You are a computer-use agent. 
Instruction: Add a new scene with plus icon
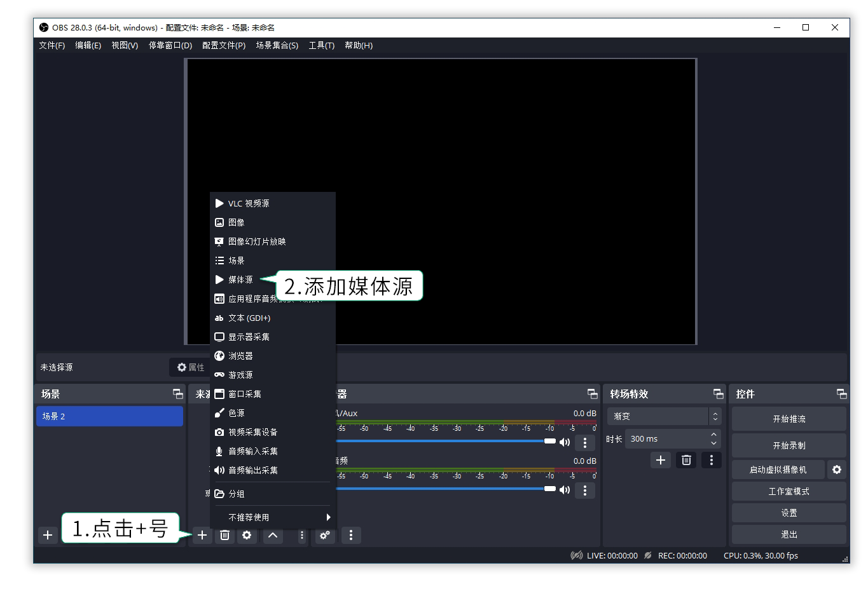[x=48, y=535]
